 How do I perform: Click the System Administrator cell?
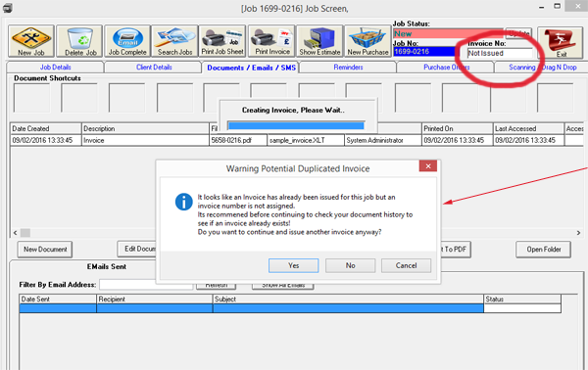coord(383,140)
